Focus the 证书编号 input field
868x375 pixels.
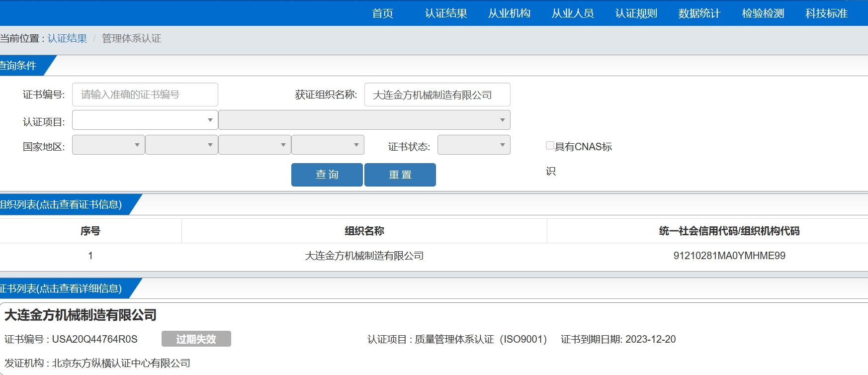coord(145,94)
